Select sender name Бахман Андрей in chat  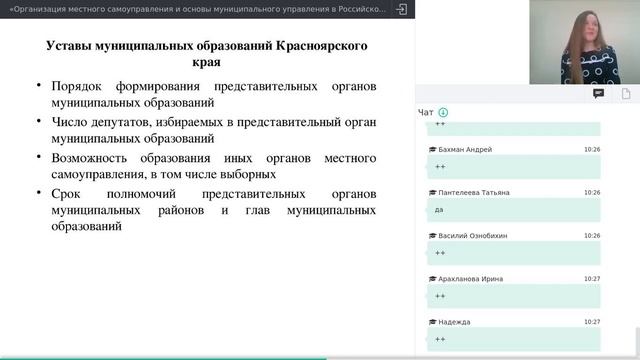(x=465, y=149)
